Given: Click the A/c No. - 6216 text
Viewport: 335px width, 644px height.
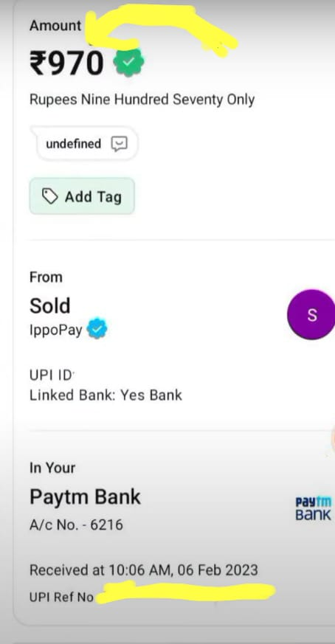Looking at the screenshot, I should (76, 524).
